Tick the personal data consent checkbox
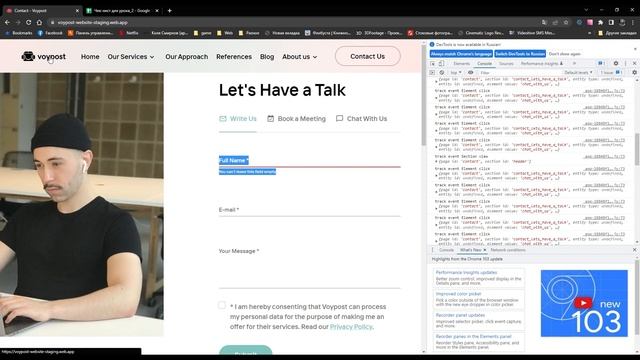This screenshot has height=360, width=640. point(222,305)
